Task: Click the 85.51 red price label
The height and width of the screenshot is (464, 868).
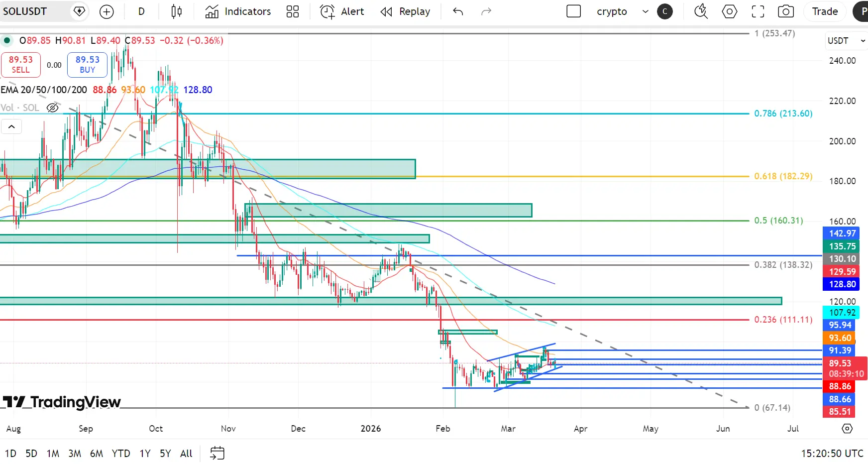Action: pyautogui.click(x=840, y=412)
